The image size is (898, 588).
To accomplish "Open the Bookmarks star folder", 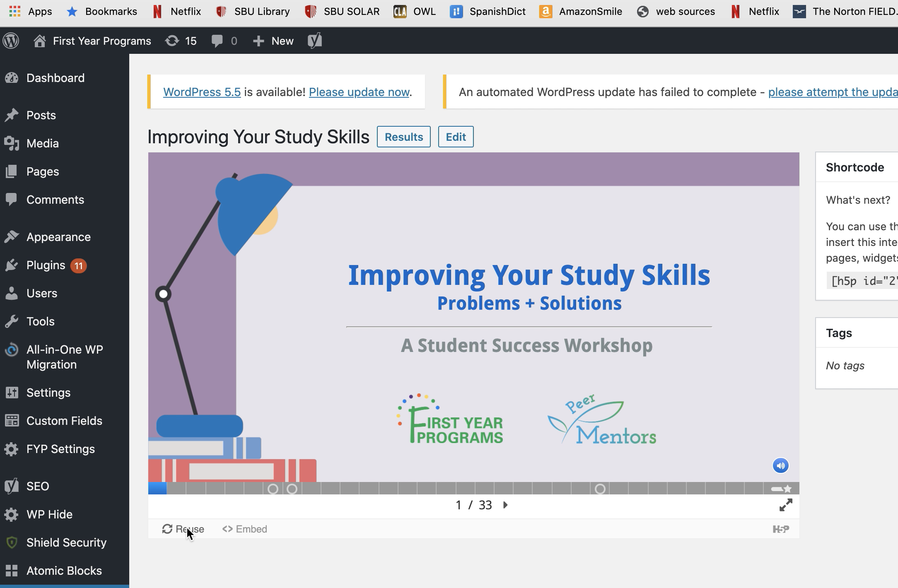I will [102, 11].
